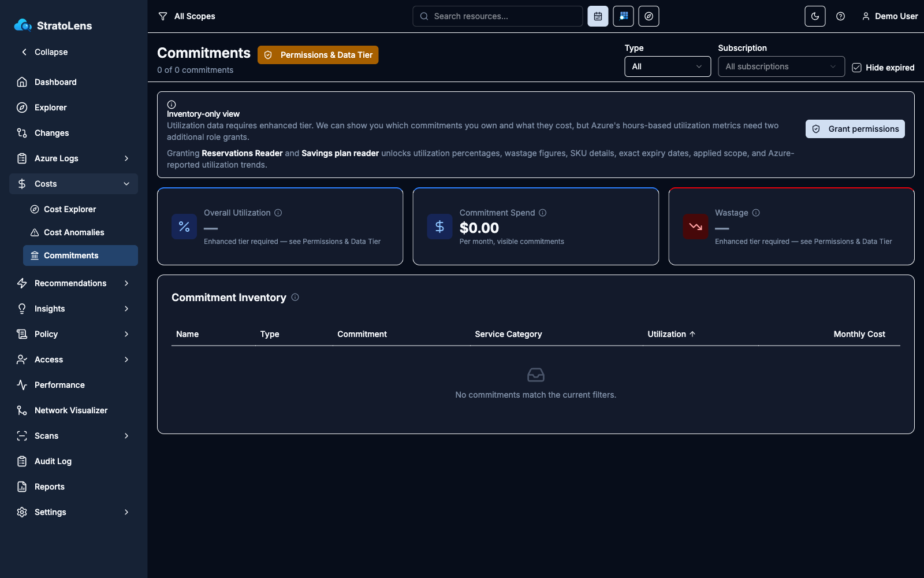Open the Demo User account menu

(x=890, y=16)
